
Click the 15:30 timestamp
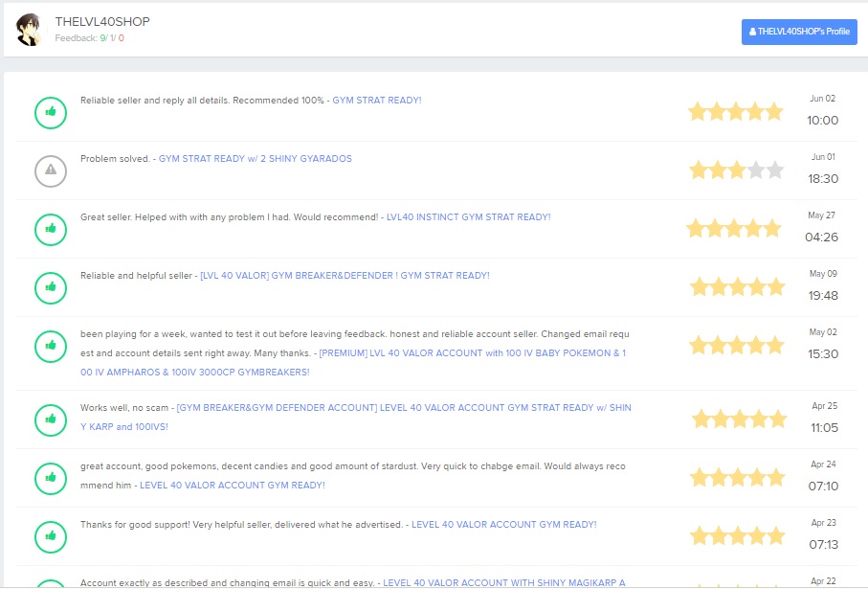[x=823, y=354]
